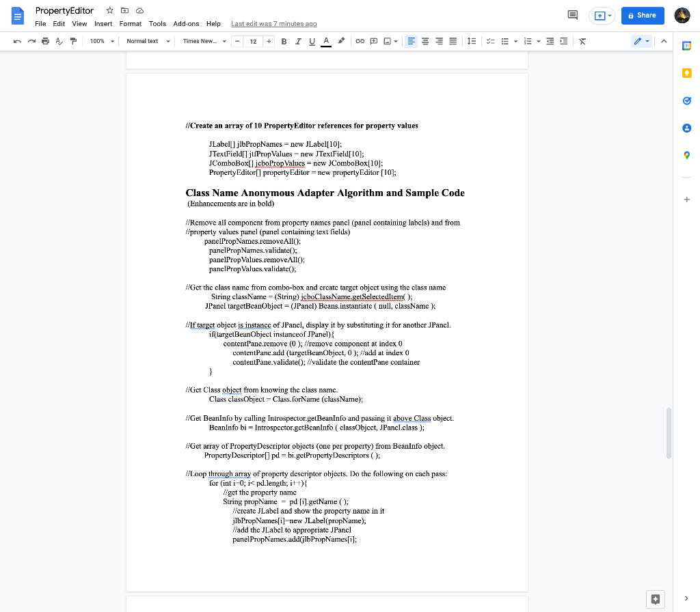Open Google Keep notes in the sidebar
This screenshot has height=612, width=700.
point(687,73)
